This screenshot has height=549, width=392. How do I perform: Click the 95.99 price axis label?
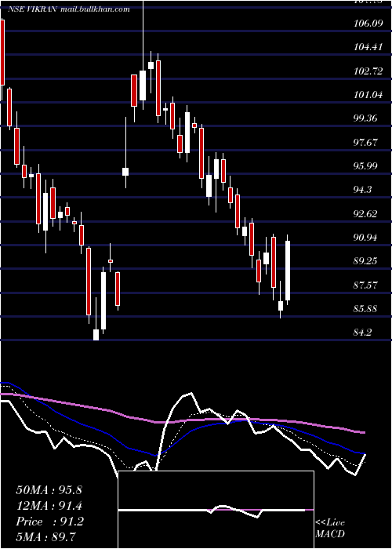click(x=366, y=165)
